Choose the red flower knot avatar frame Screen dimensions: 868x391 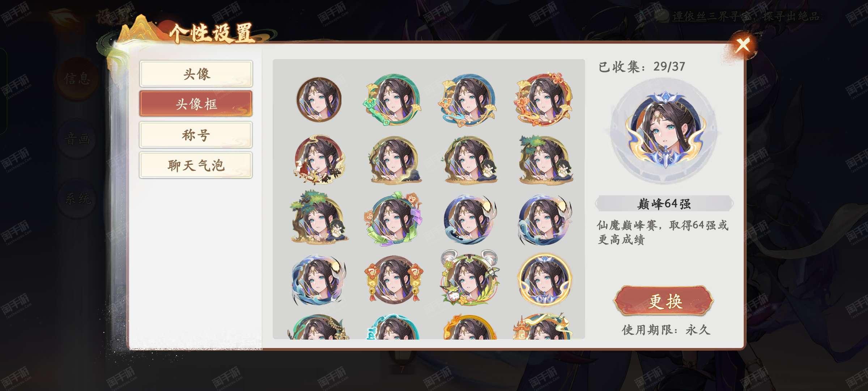click(x=544, y=100)
